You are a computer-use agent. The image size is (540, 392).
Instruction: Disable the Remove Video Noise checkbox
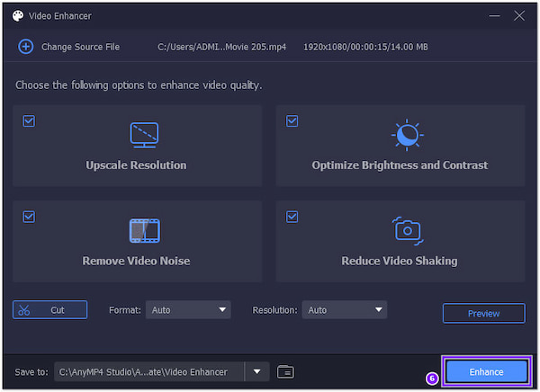click(x=29, y=217)
